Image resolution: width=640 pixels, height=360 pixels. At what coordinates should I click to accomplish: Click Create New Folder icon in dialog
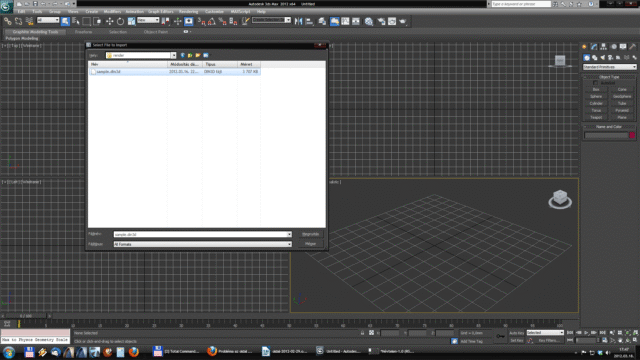click(x=198, y=55)
